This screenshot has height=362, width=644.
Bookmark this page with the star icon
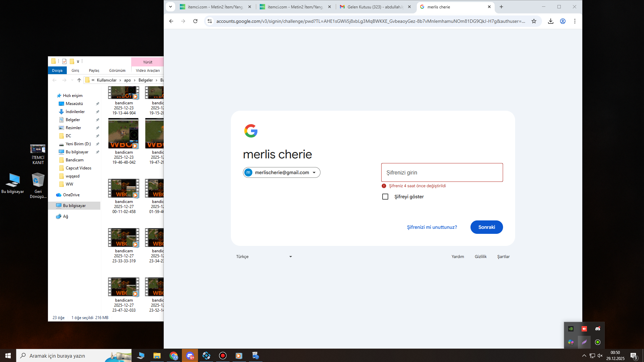pyautogui.click(x=534, y=21)
